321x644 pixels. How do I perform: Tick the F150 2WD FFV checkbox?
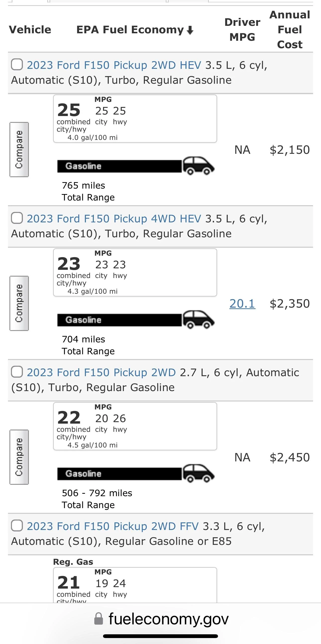pyautogui.click(x=17, y=526)
